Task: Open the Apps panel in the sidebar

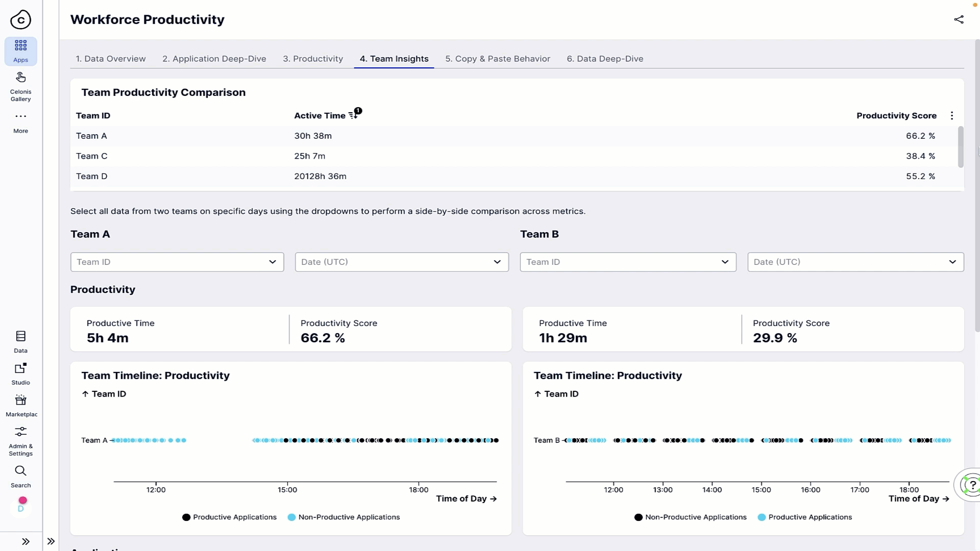Action: (20, 51)
